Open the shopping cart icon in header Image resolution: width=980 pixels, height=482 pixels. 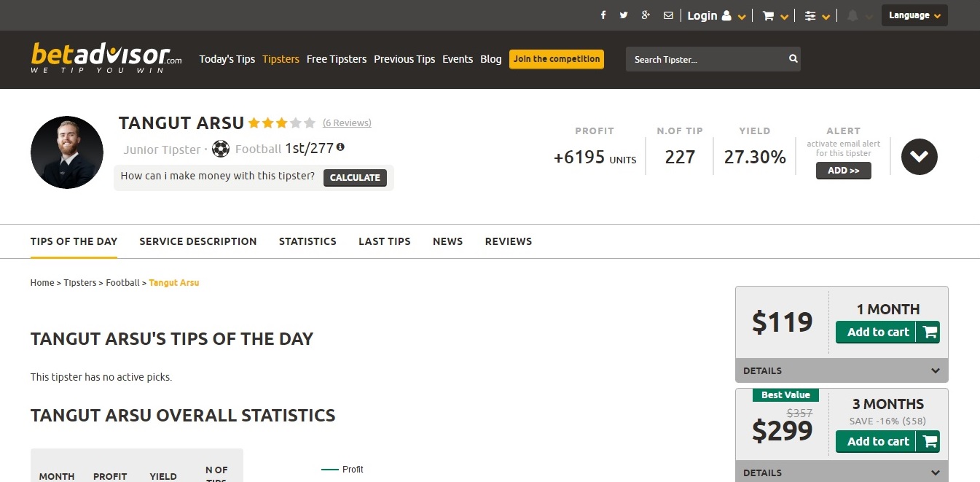[x=768, y=16]
